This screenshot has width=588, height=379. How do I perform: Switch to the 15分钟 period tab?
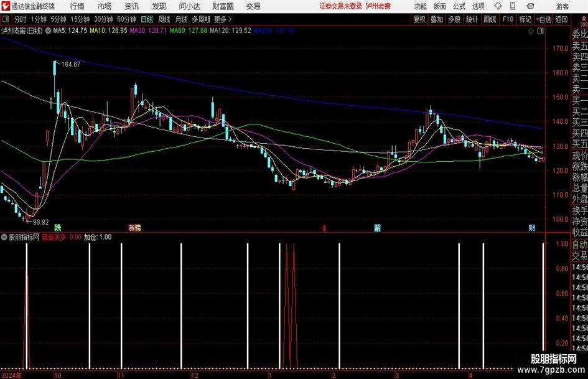(80, 19)
